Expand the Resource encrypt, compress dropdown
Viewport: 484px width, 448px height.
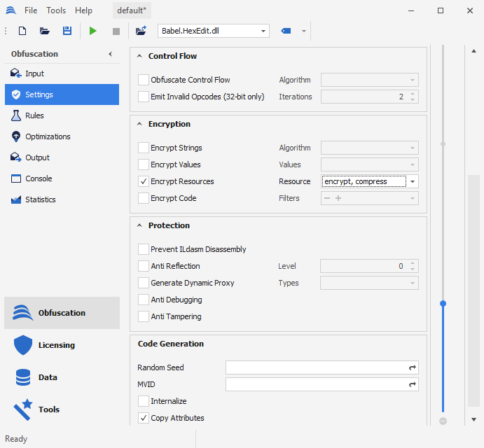413,181
